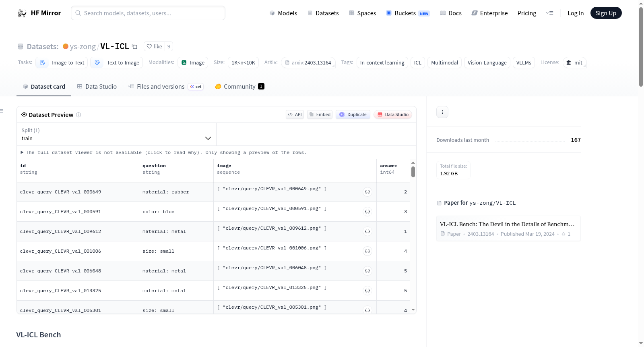The height and width of the screenshot is (347, 644).
Task: Open Pricing page
Action: tap(527, 13)
